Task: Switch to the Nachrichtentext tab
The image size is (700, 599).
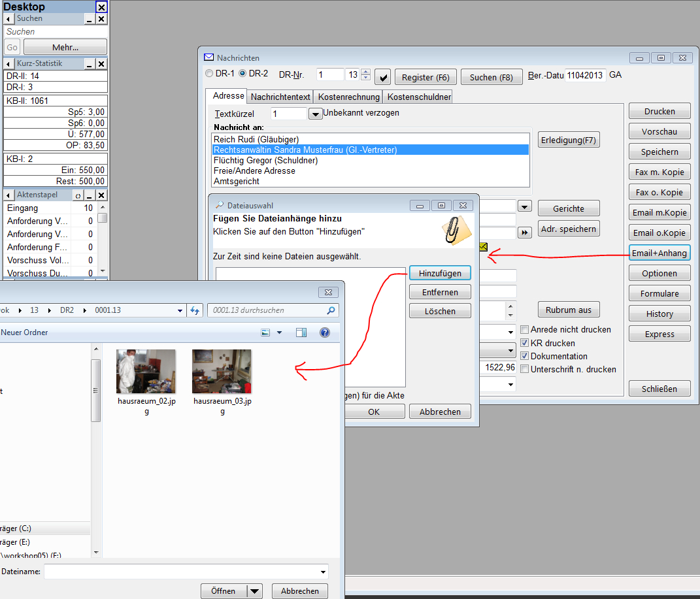Action: tap(280, 97)
